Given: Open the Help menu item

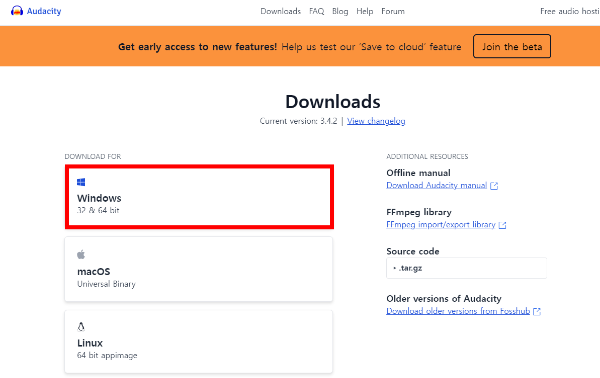Looking at the screenshot, I should point(365,11).
